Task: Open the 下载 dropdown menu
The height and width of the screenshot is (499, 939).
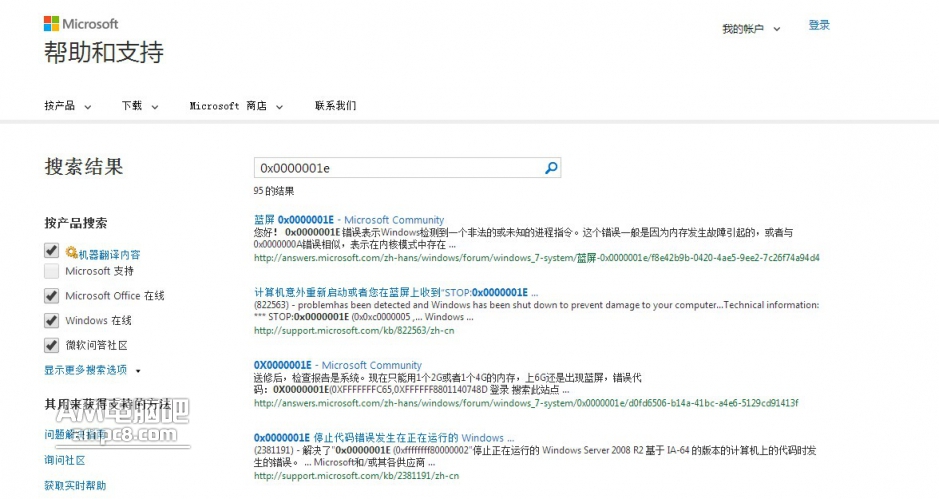Action: pos(140,106)
